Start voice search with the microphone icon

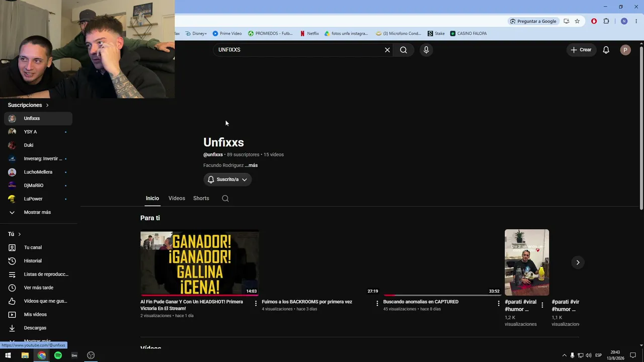point(426,50)
